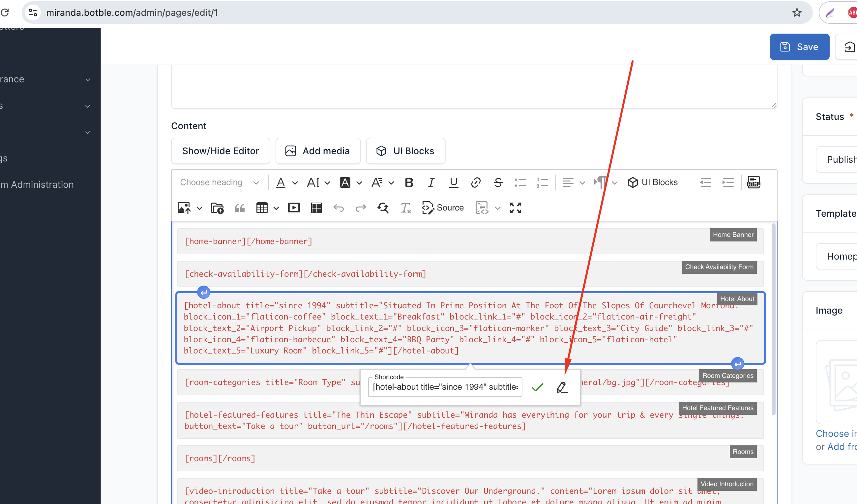The width and height of the screenshot is (857, 504).
Task: Toggle strikethrough formatting
Action: click(498, 182)
